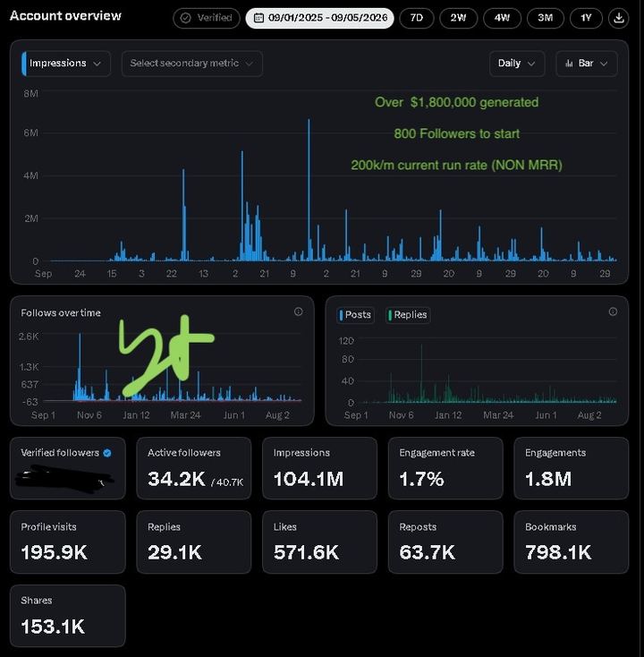
Task: Select the 1Y time range
Action: click(586, 18)
